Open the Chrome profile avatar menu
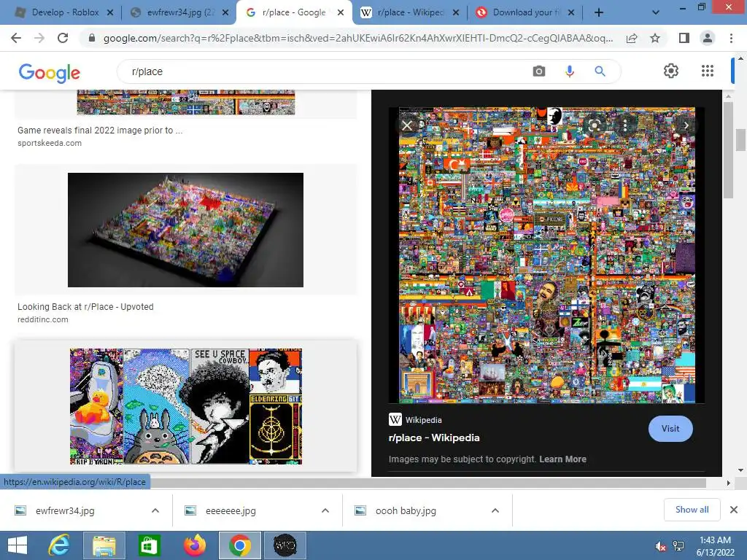The image size is (747, 560). 708,38
